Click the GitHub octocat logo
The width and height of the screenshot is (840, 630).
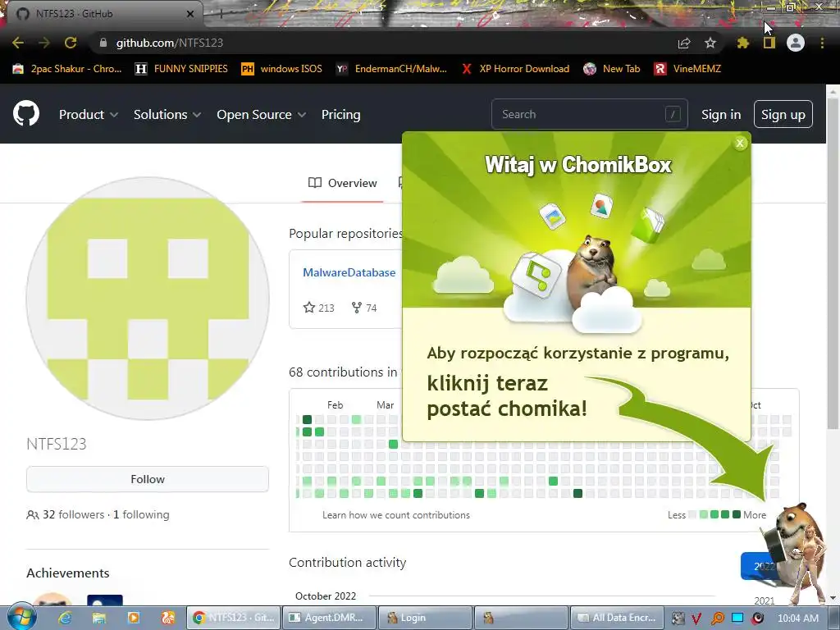[26, 113]
